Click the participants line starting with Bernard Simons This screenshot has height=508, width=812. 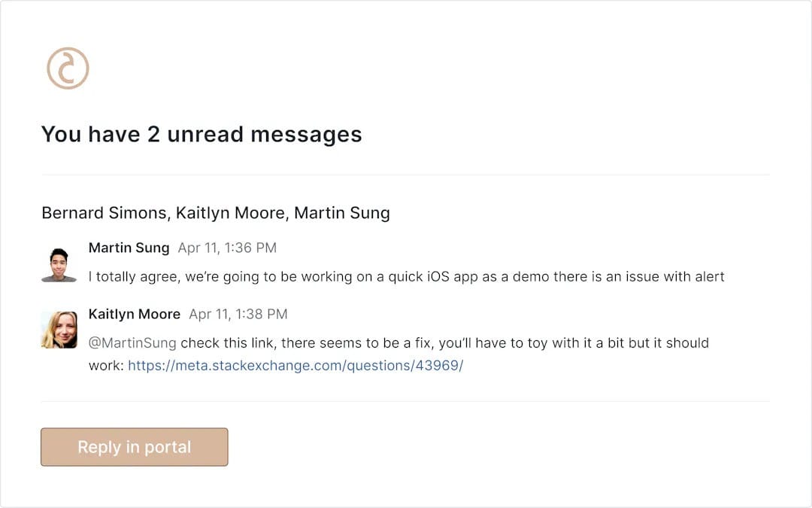click(216, 212)
